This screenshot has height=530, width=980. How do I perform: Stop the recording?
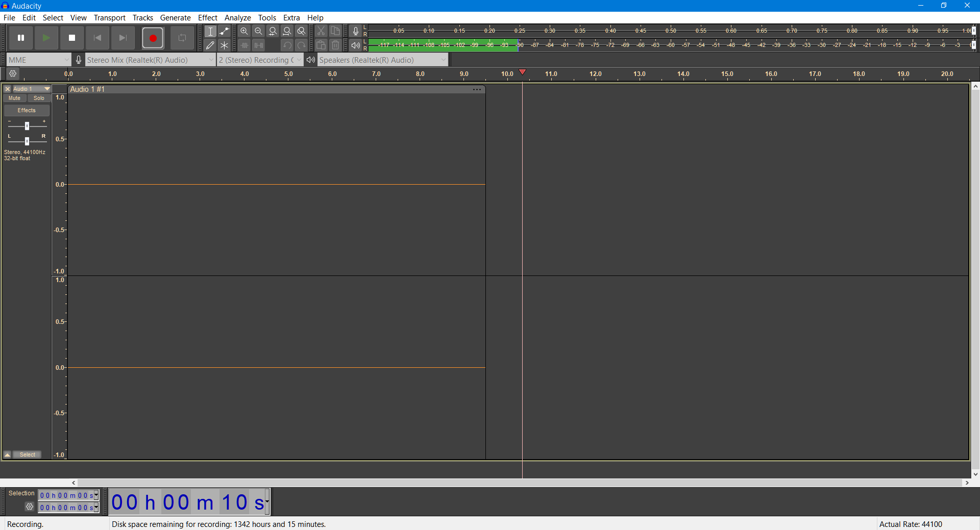72,38
